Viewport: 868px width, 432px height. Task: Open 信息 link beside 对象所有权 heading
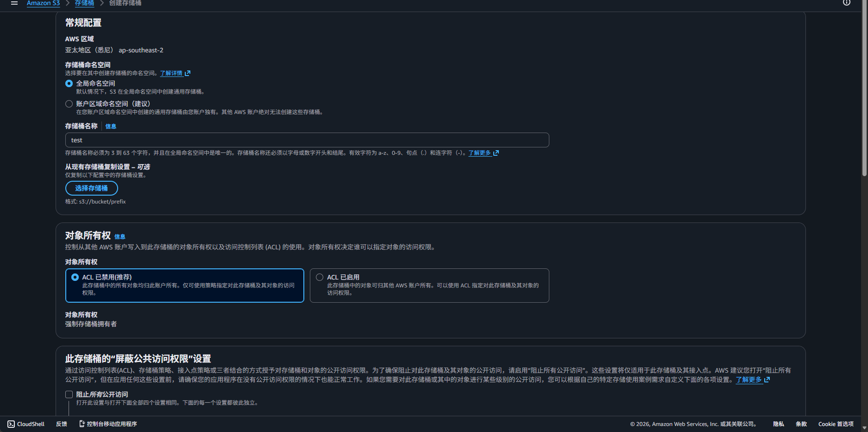point(120,236)
